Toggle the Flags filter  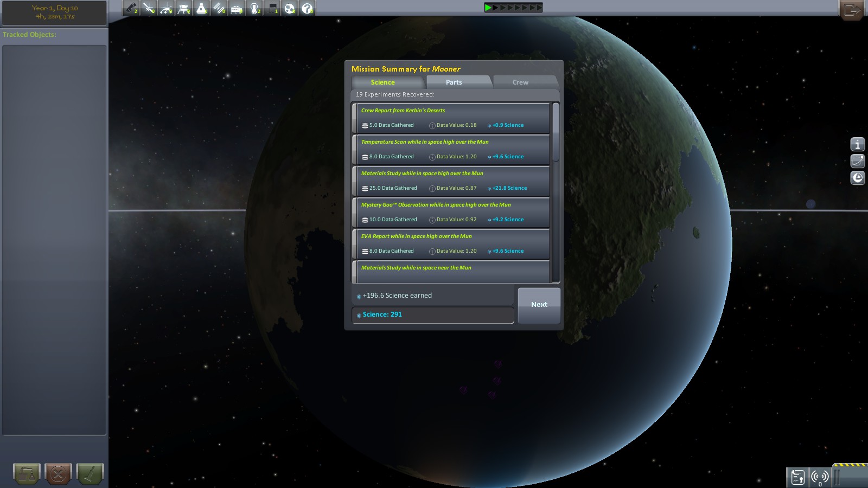272,8
